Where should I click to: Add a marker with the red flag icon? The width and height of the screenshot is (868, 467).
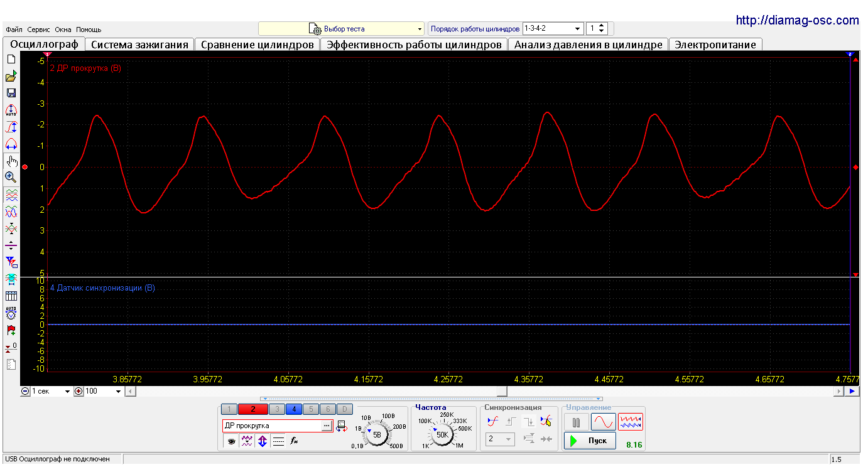click(11, 330)
